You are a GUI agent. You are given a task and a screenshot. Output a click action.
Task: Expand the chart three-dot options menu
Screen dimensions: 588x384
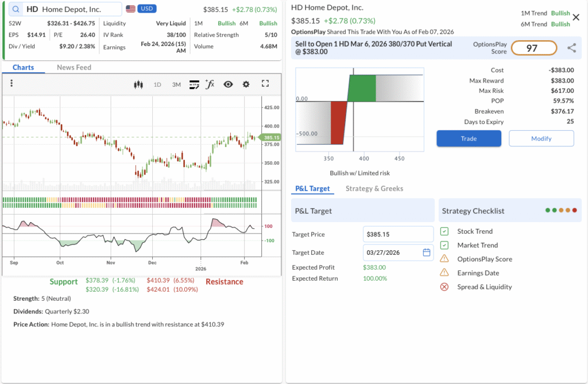point(11,84)
